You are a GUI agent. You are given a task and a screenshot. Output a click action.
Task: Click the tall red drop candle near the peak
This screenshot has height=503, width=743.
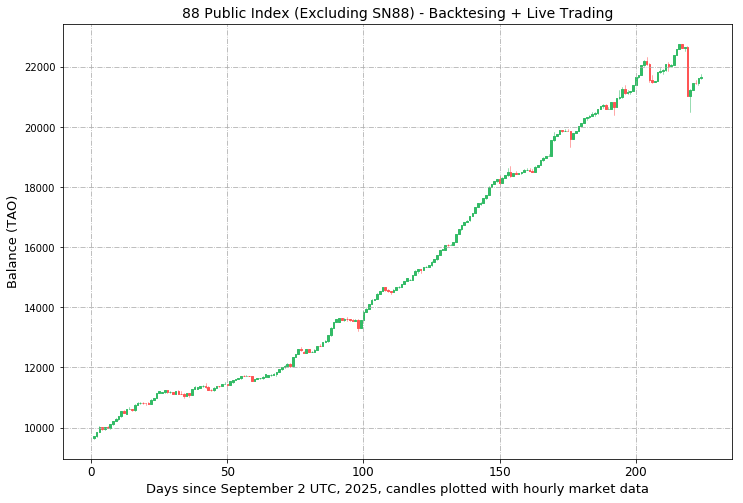coord(687,70)
